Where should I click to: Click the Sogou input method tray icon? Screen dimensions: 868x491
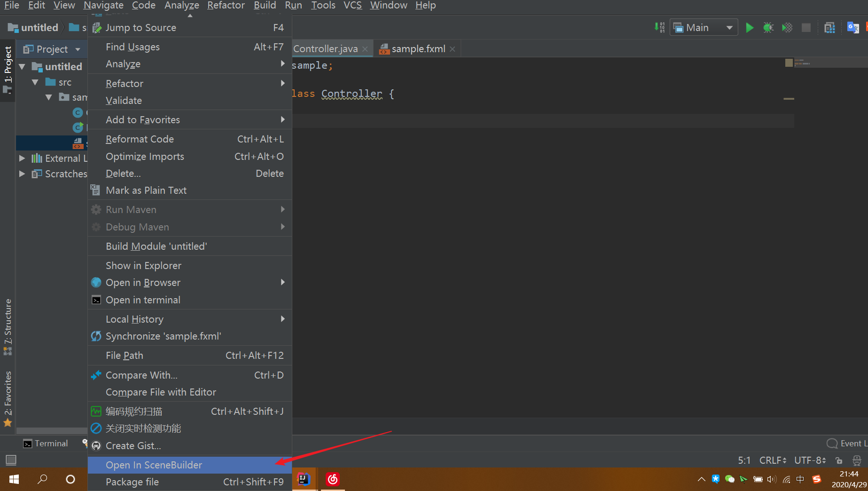[817, 479]
